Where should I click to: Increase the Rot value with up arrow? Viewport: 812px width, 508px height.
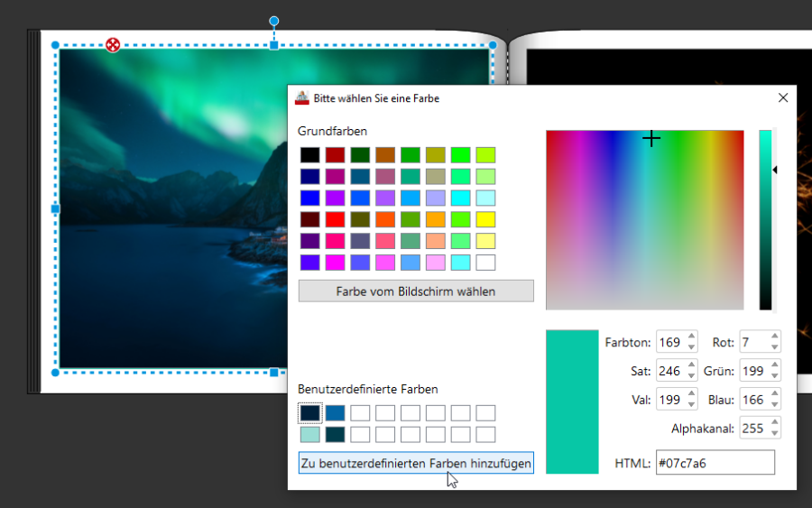(774, 337)
